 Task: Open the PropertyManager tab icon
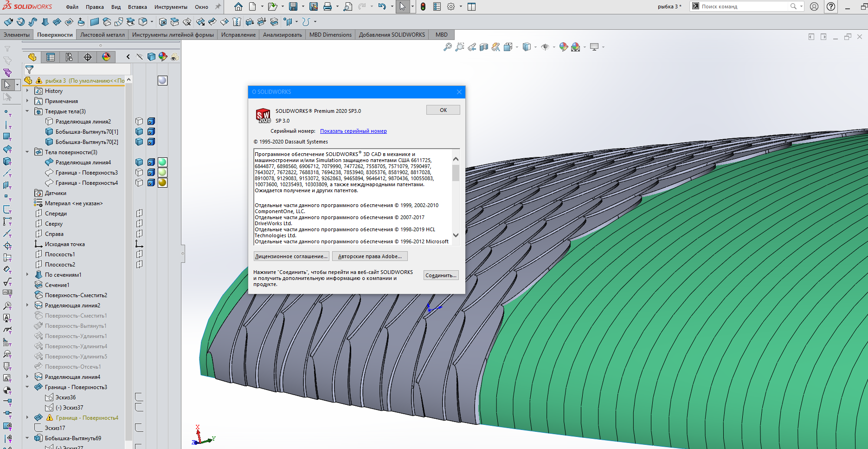(51, 57)
